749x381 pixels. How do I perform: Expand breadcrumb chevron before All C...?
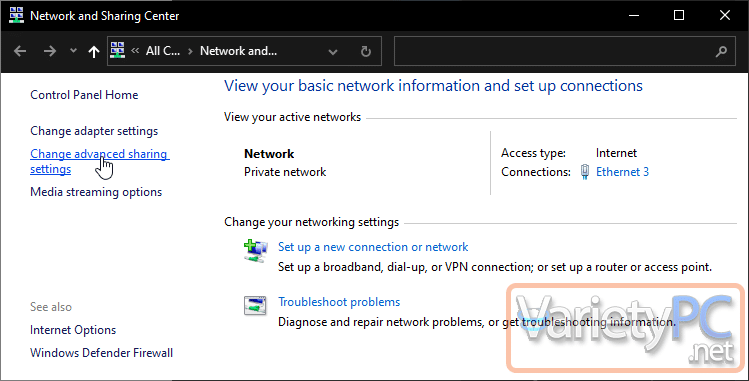[135, 51]
